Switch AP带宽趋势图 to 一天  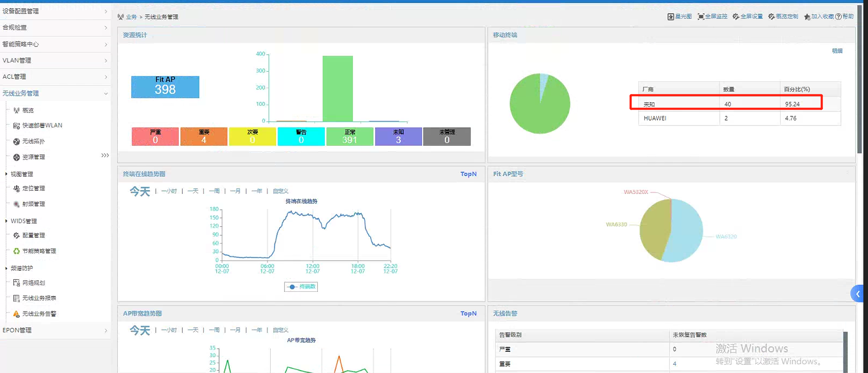click(193, 330)
